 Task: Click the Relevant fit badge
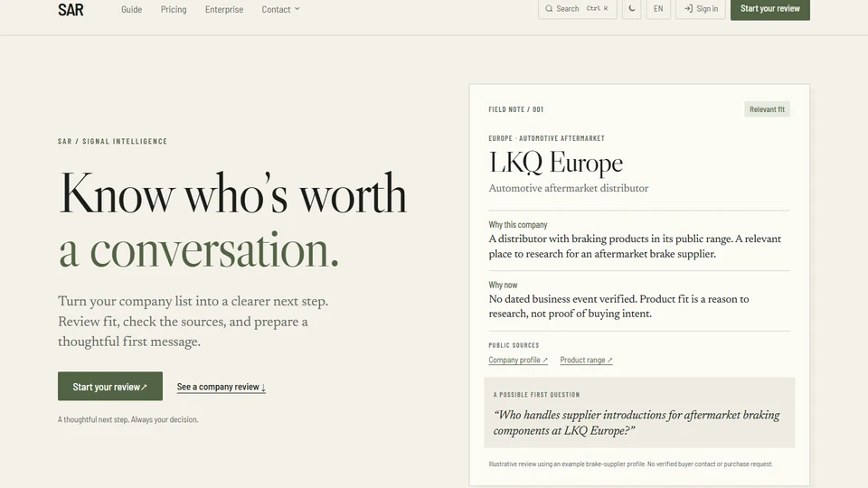(x=767, y=109)
